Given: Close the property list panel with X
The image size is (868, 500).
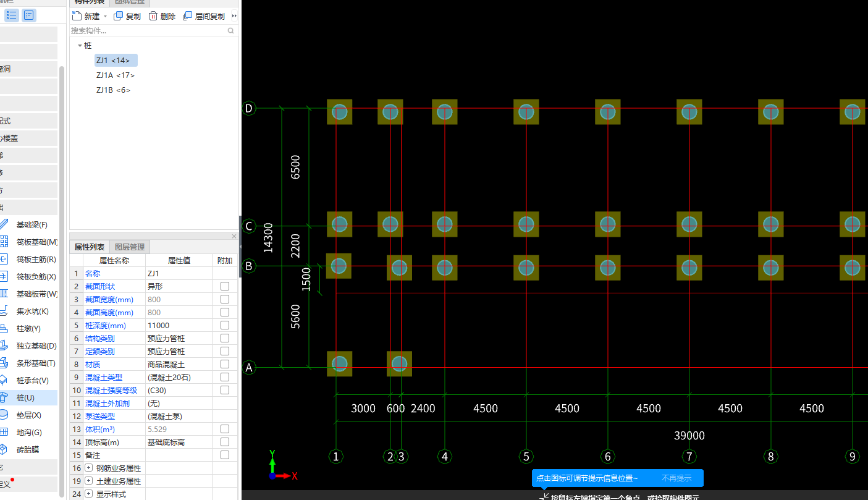Looking at the screenshot, I should pos(234,236).
